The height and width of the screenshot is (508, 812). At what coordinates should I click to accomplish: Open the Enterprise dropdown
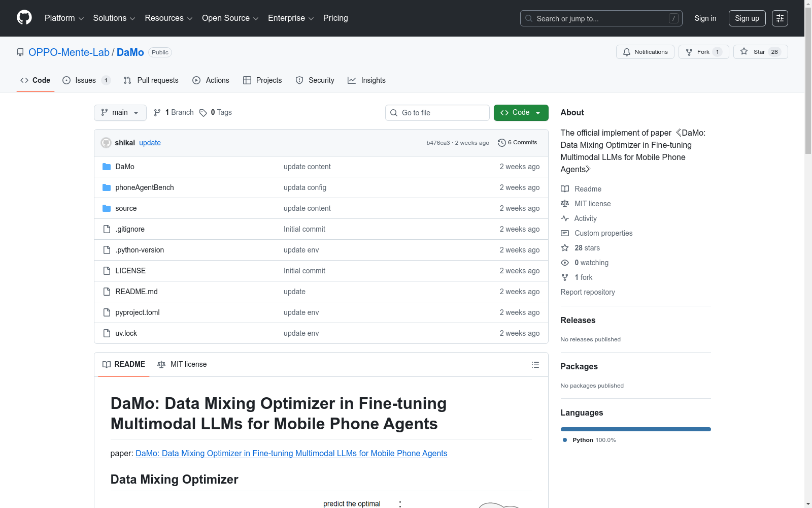click(291, 18)
